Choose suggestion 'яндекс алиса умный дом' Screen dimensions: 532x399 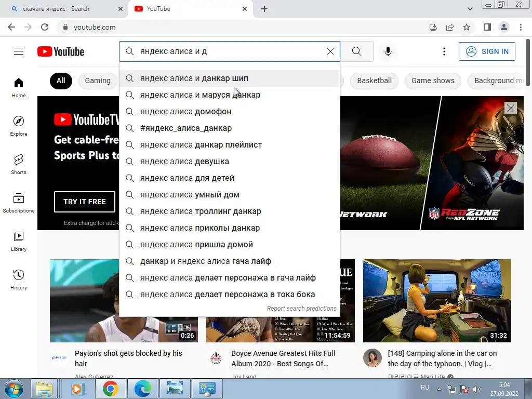click(x=230, y=195)
